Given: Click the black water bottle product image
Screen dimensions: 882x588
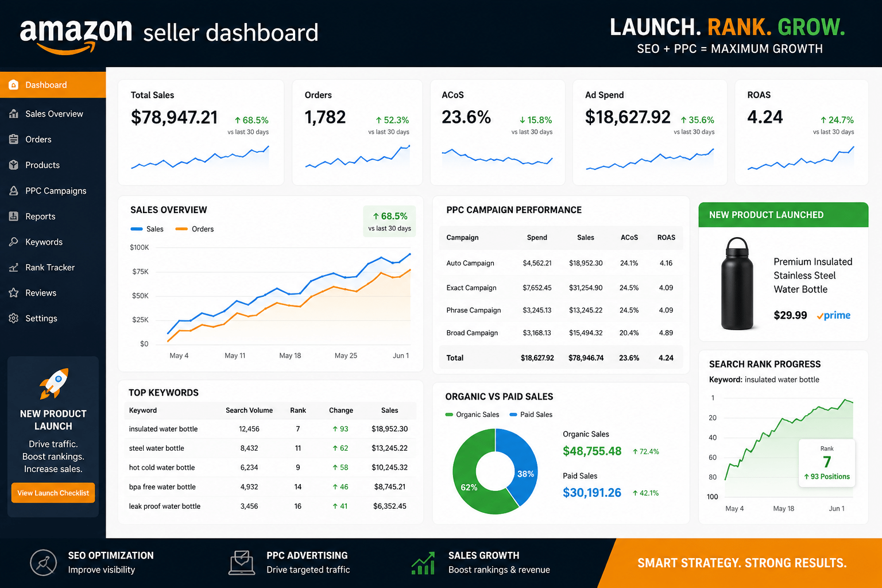Looking at the screenshot, I should (737, 284).
